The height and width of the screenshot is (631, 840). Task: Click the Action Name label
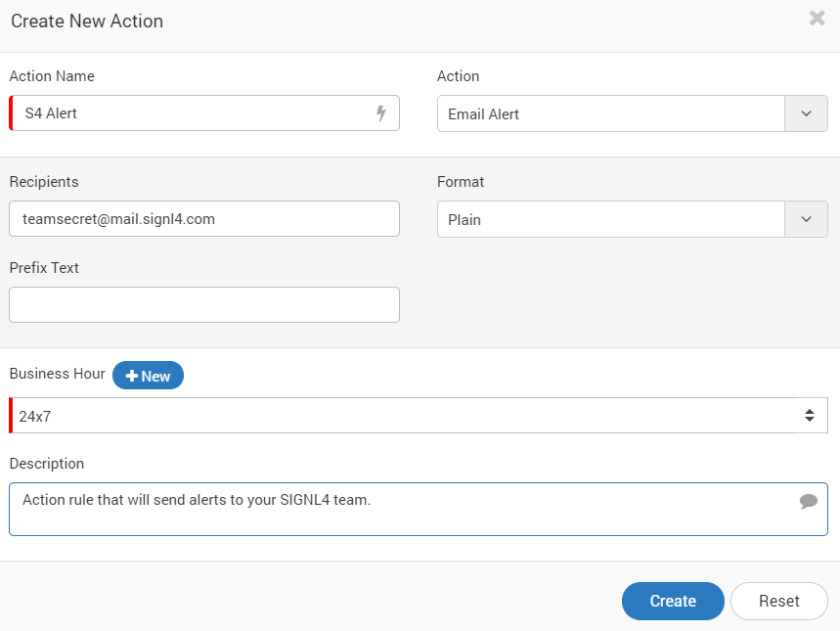(52, 76)
